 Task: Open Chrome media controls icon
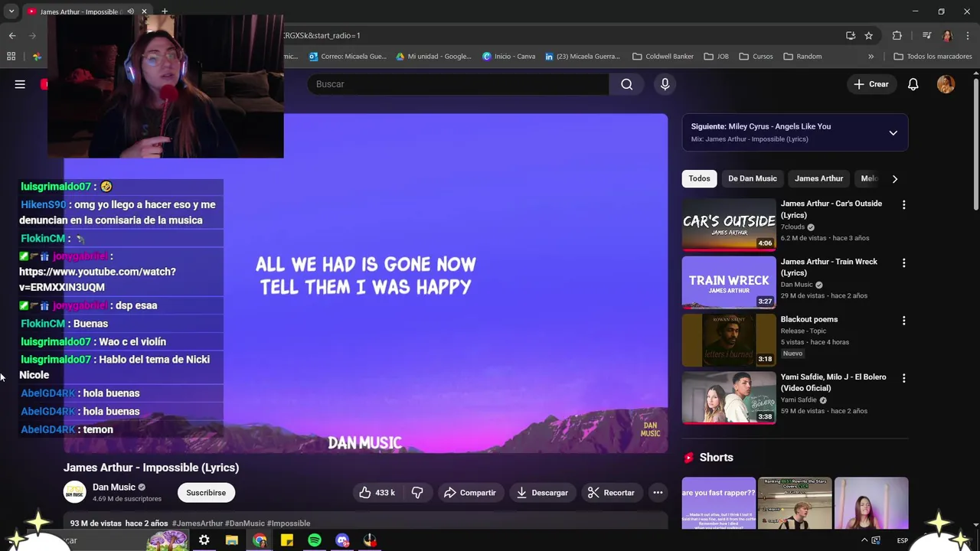[x=926, y=35]
